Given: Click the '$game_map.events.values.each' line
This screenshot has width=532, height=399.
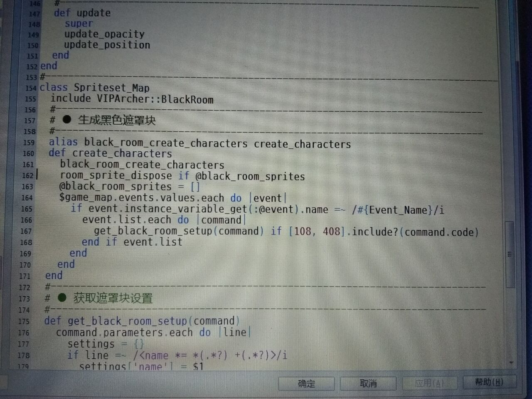Looking at the screenshot, I should [x=173, y=198].
